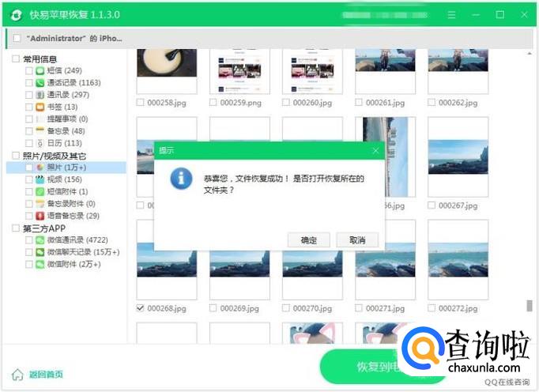Screen dimensions: 539x392
Task: Click the 语音备忘录 microphone icon
Action: click(x=40, y=216)
